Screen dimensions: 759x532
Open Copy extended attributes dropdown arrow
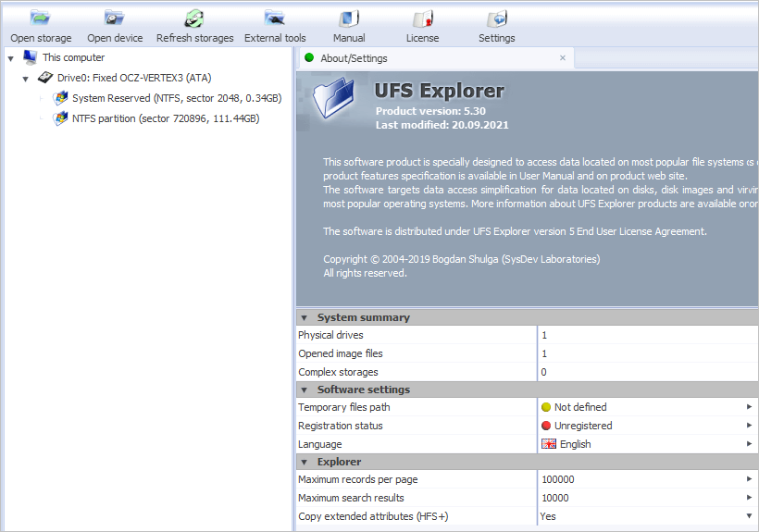[x=750, y=516]
